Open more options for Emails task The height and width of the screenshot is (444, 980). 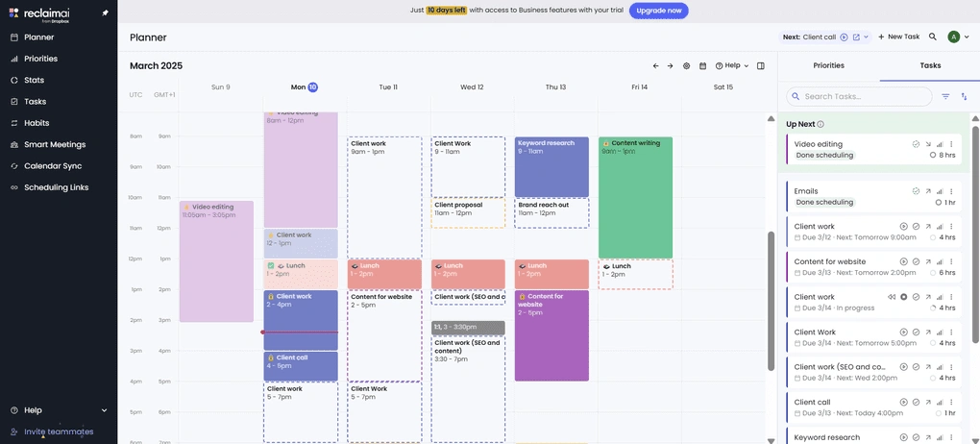pos(951,190)
